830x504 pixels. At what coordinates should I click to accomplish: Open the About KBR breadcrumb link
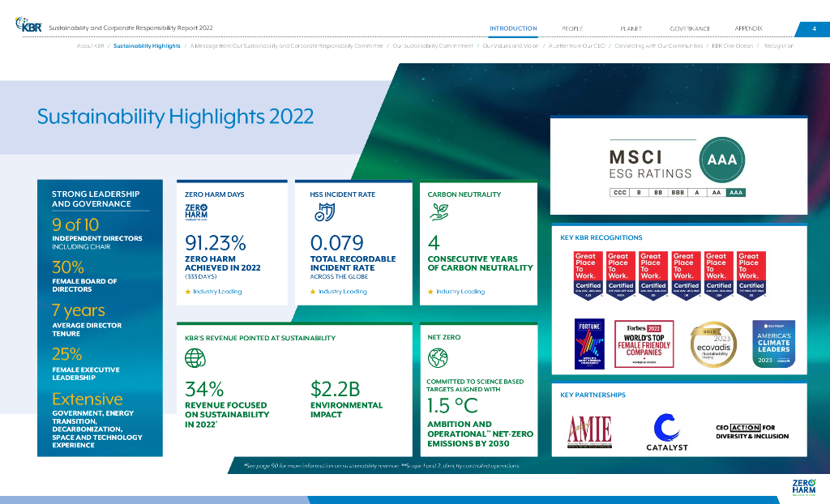90,46
